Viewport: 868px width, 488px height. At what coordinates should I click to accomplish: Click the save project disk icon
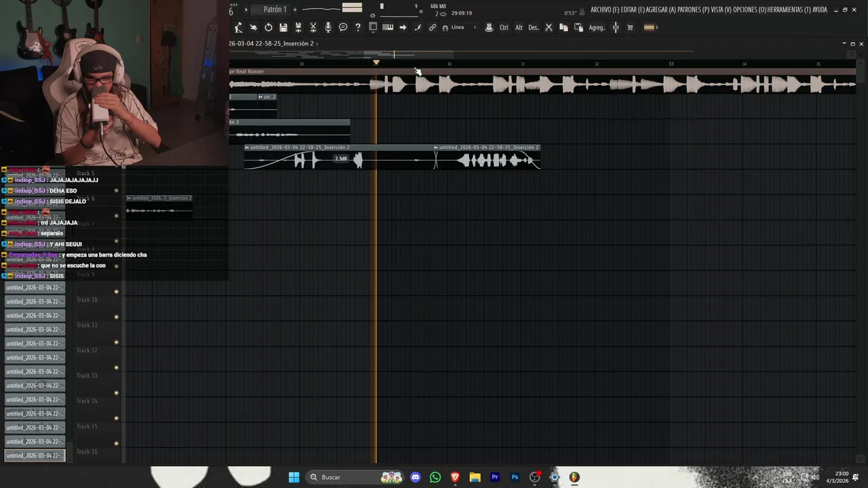pyautogui.click(x=283, y=28)
